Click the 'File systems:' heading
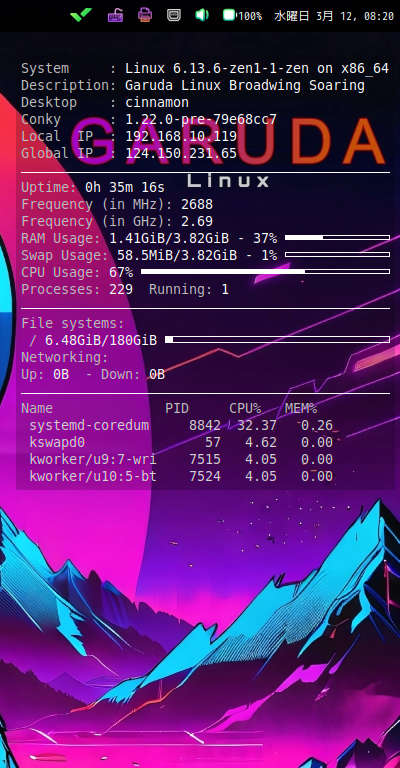This screenshot has height=768, width=400. pos(73,323)
